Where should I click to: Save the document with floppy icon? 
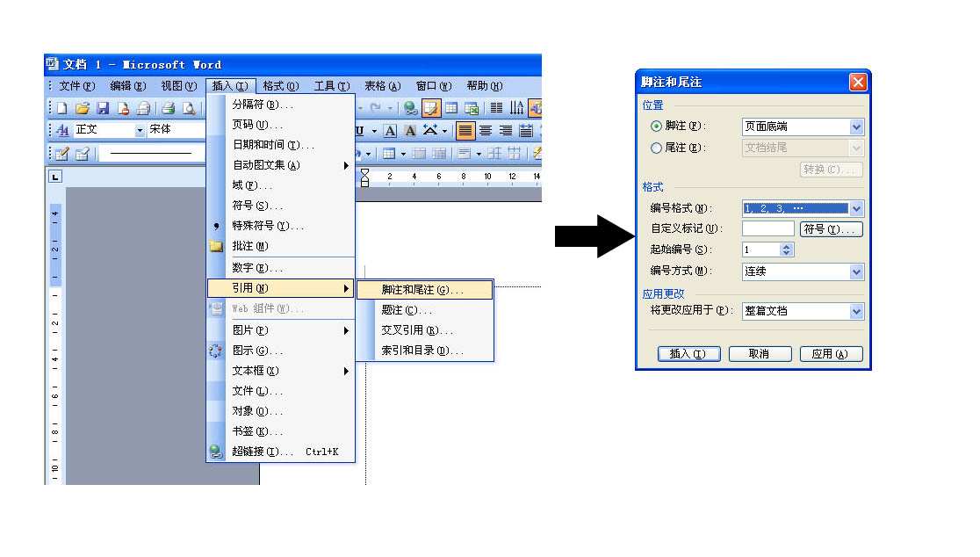[x=103, y=108]
